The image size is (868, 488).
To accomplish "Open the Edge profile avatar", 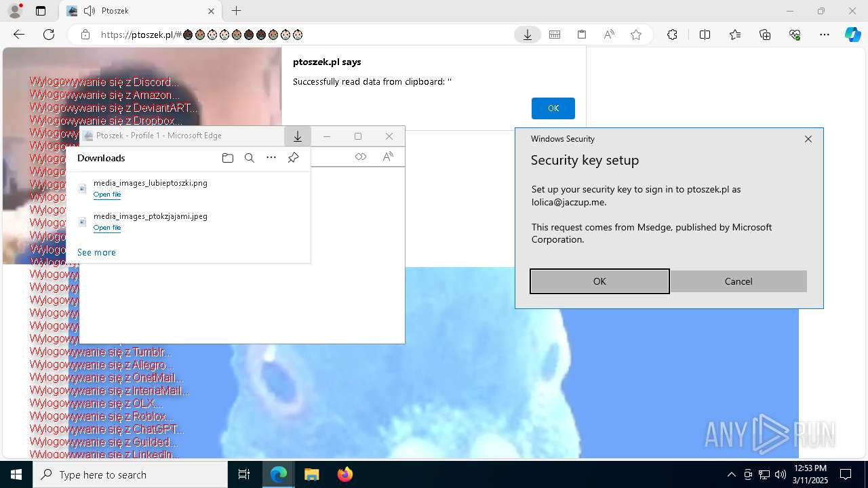I will [x=14, y=11].
